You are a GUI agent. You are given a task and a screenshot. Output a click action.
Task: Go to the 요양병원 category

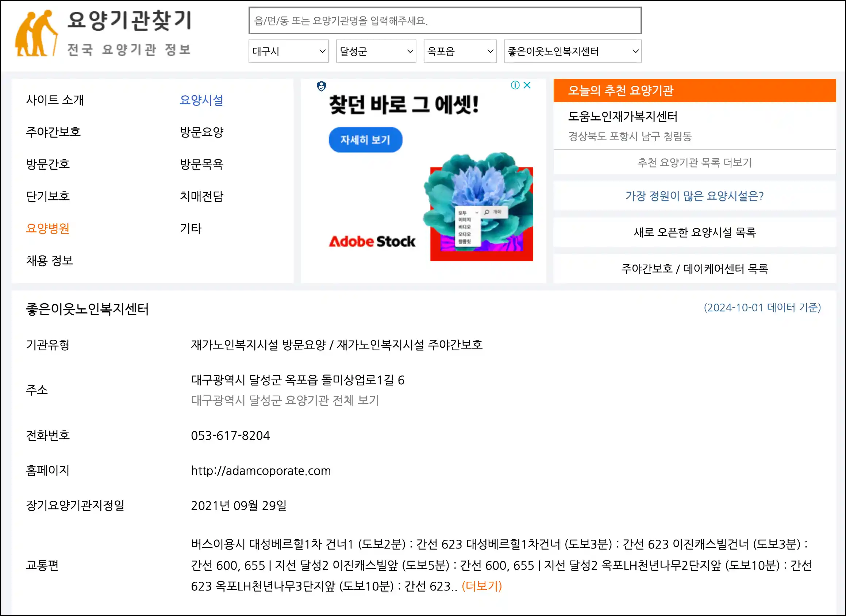(x=48, y=228)
